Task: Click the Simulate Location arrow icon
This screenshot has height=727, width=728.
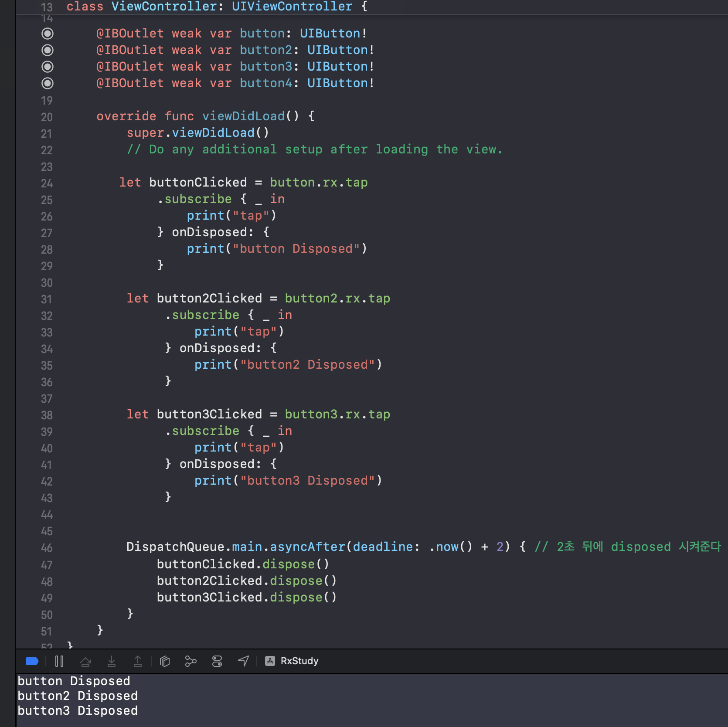Action: (x=243, y=661)
